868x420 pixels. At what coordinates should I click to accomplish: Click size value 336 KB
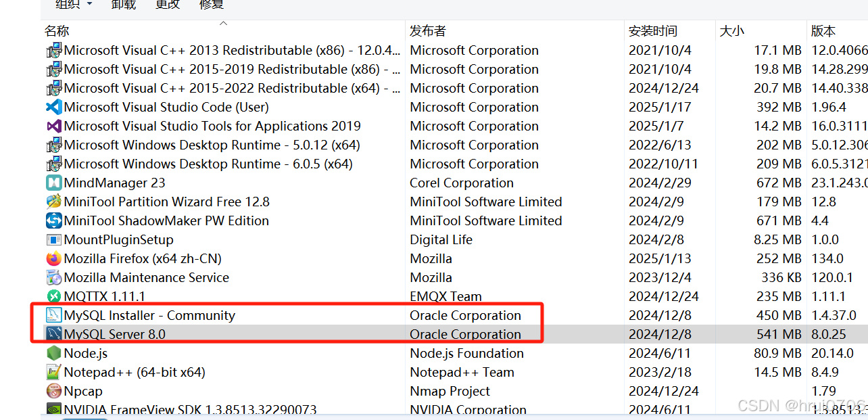click(781, 277)
